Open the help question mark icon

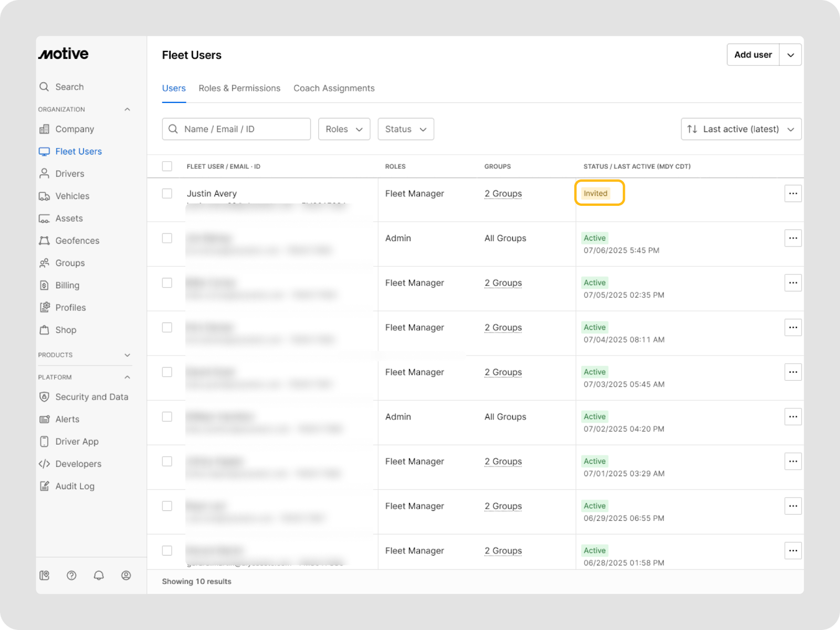coord(71,575)
